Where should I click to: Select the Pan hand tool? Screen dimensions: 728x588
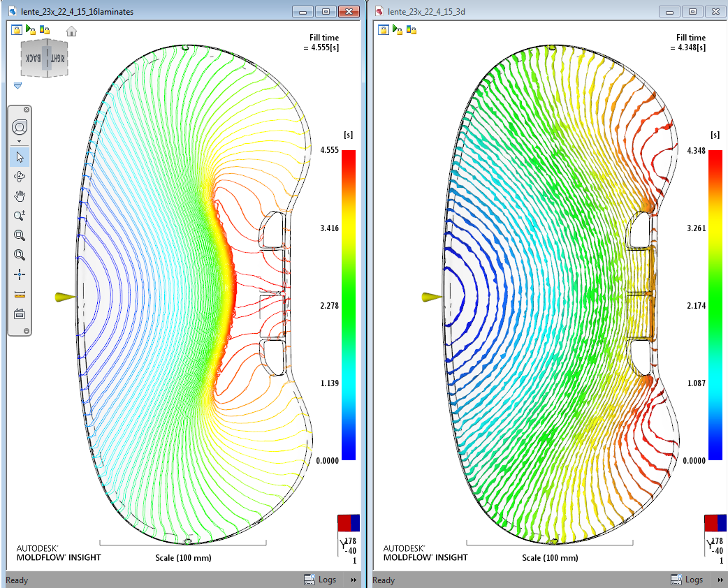[x=20, y=196]
